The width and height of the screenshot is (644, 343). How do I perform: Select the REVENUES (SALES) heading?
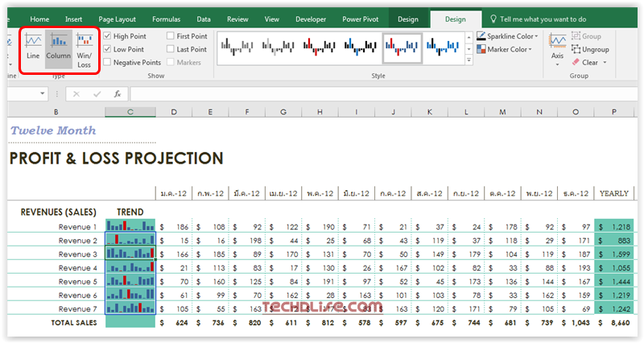58,212
